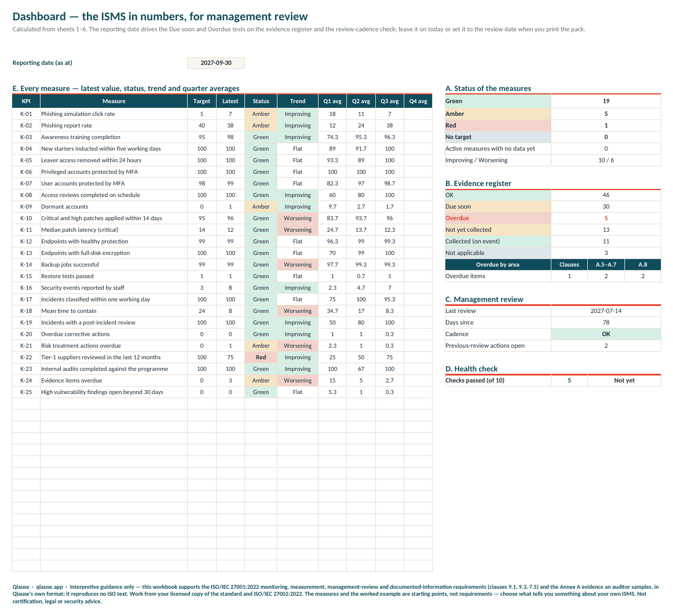Click the 'Phishing report rate' measure cell
673x616 pixels.
[114, 125]
